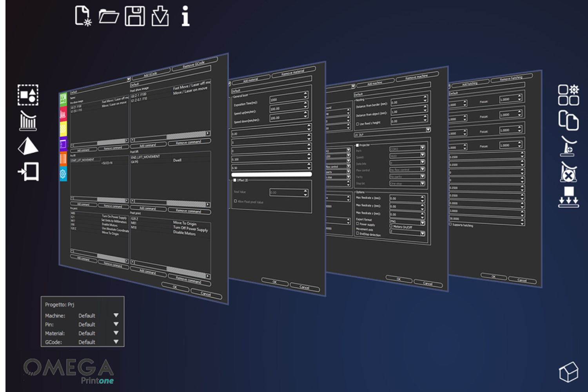
Task: Enable Use fixed z height checkbox
Action: (358, 124)
